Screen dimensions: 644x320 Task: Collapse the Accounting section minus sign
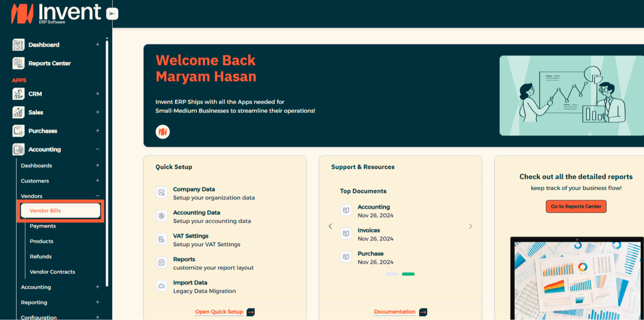(97, 149)
